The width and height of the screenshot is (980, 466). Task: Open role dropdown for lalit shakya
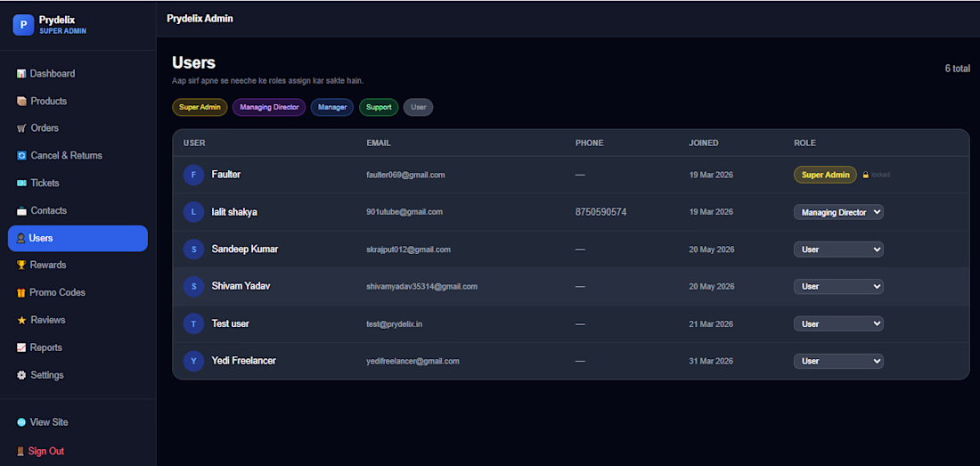point(838,212)
